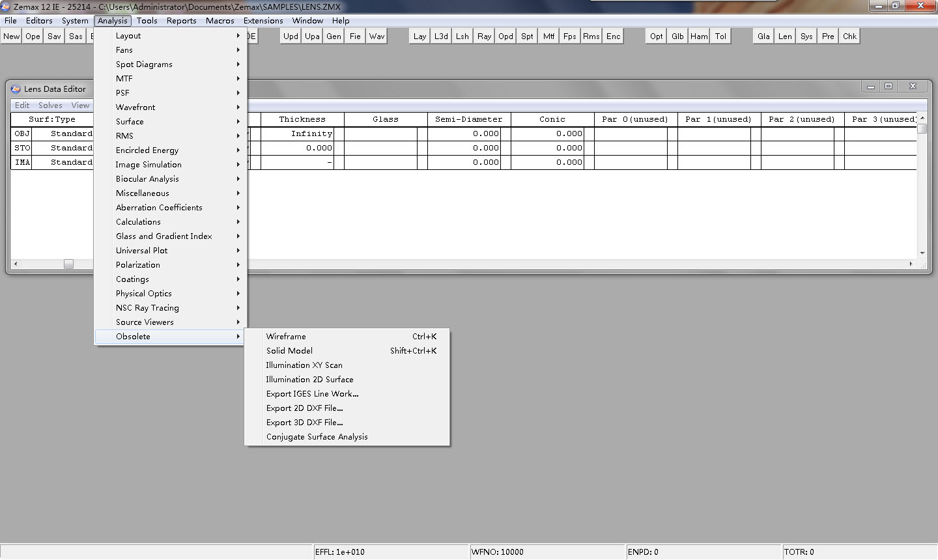The height and width of the screenshot is (560, 938).
Task: Click the Rms toolbar button
Action: tap(592, 36)
